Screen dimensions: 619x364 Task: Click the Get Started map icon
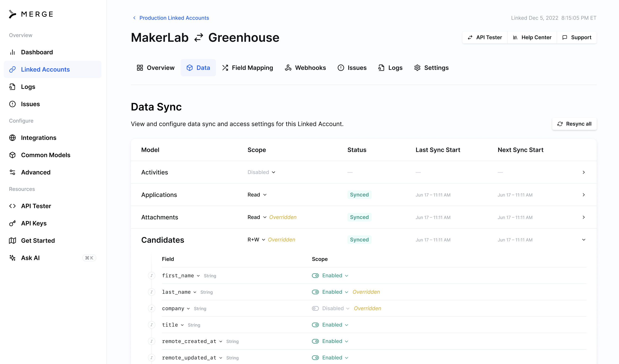pyautogui.click(x=13, y=241)
